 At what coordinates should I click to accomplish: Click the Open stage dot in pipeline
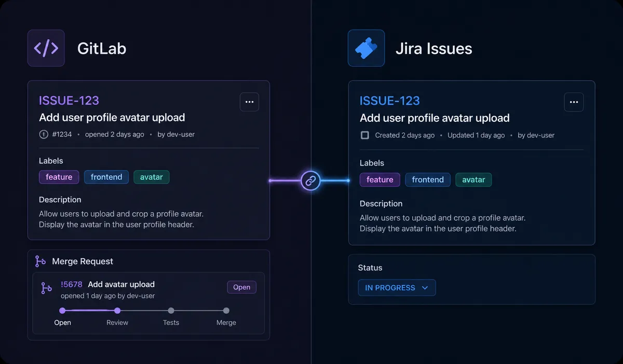[62, 311]
